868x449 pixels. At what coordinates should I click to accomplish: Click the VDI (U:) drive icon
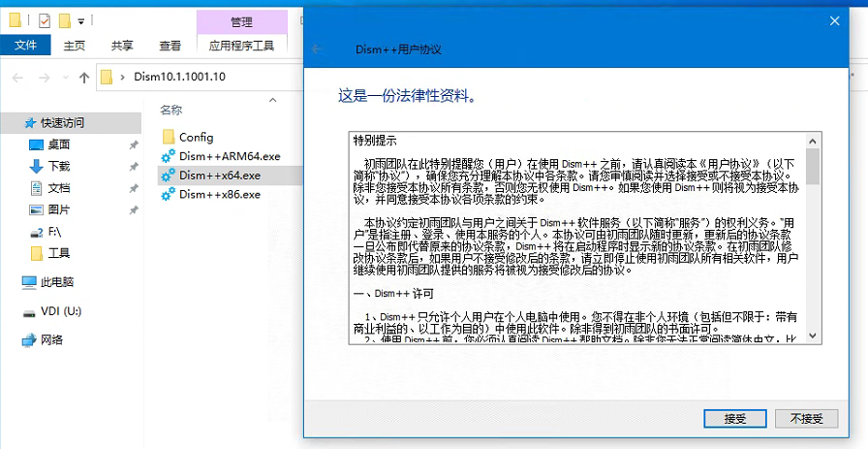29,311
